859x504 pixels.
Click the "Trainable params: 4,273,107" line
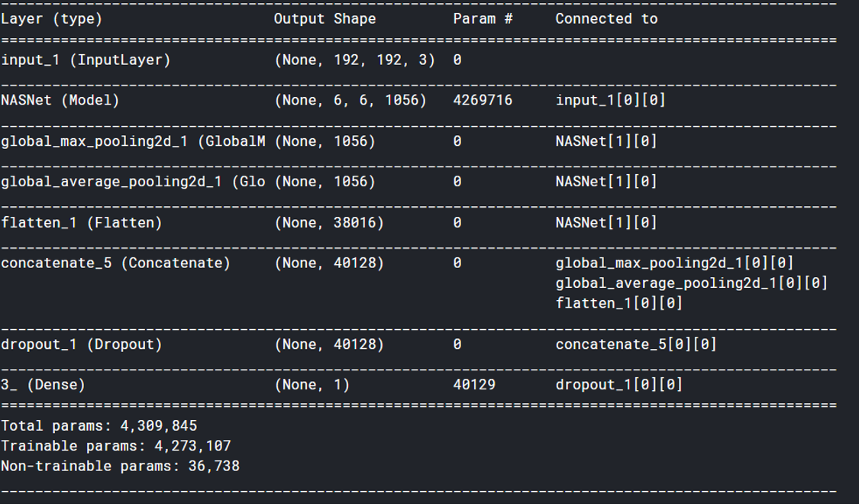[x=116, y=445]
